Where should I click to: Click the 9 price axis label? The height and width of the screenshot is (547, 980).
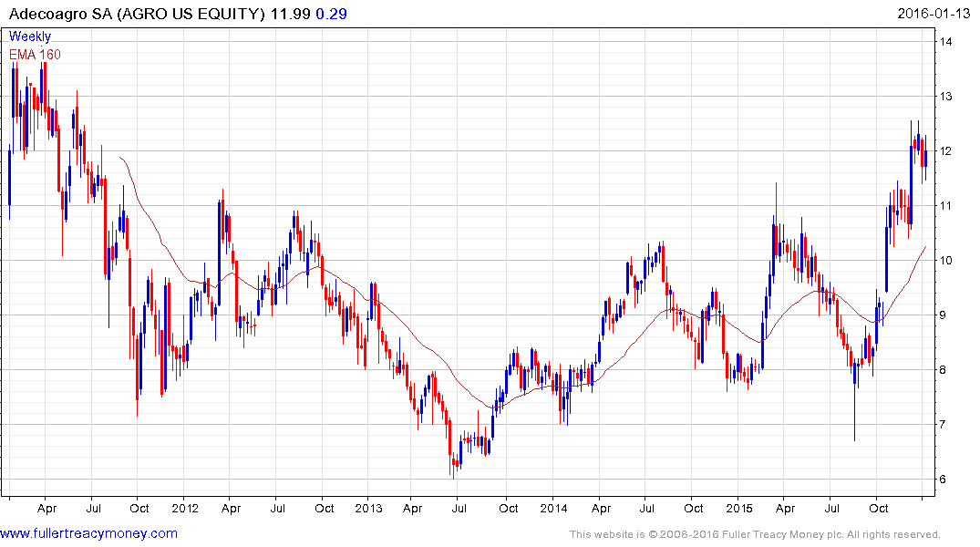coord(945,315)
